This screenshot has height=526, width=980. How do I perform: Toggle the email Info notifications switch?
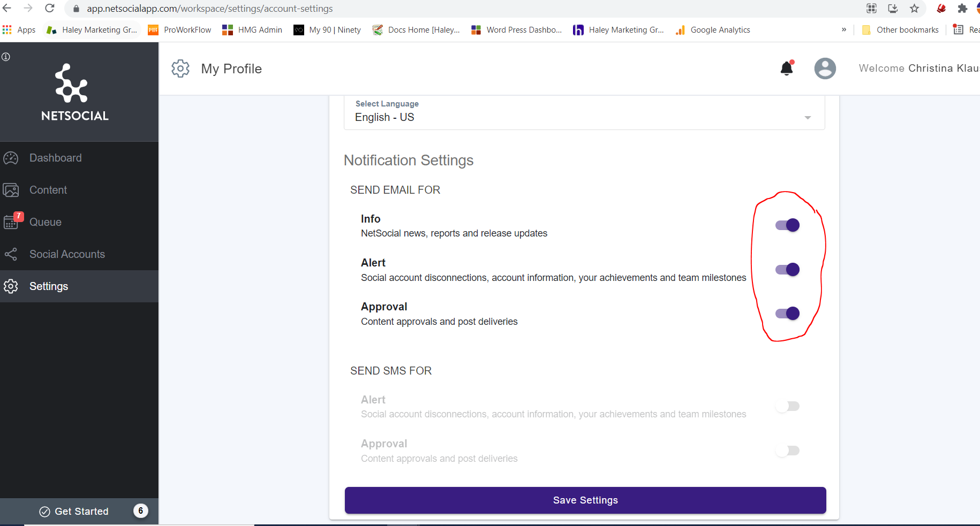coord(787,225)
